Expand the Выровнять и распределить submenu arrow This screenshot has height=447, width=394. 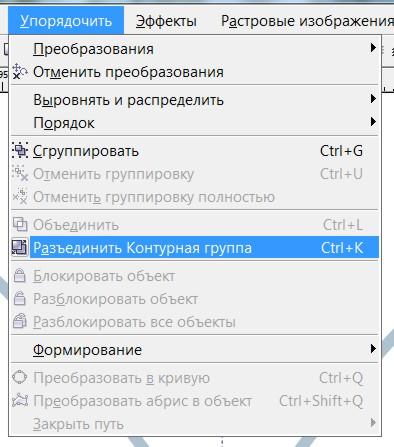[373, 99]
